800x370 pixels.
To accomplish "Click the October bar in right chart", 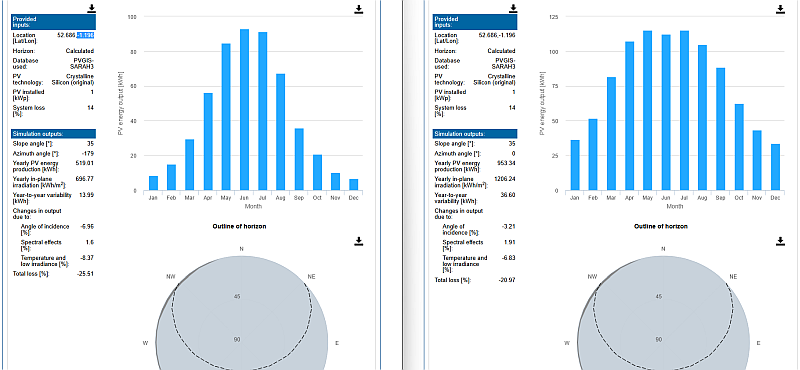I will pos(739,147).
